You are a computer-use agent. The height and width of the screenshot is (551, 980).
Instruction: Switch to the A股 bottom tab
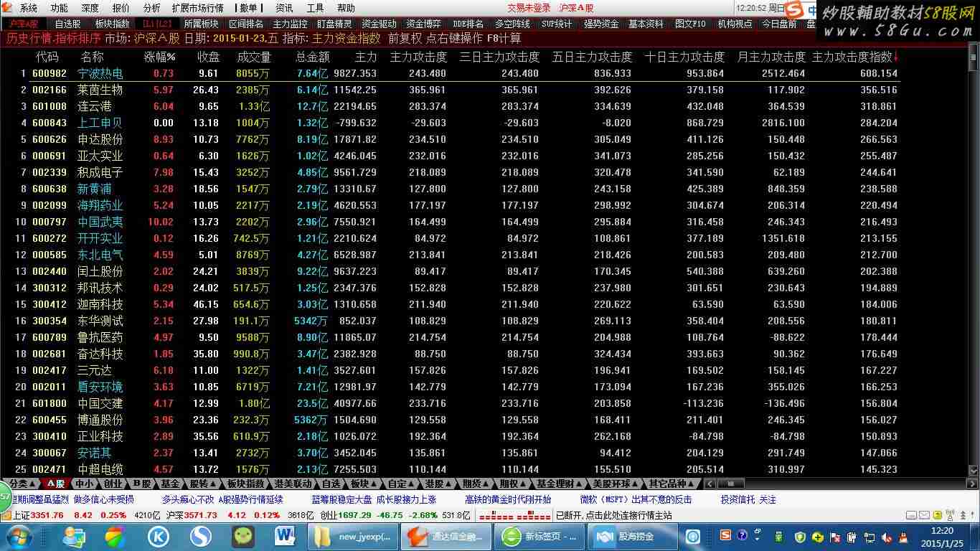point(56,484)
